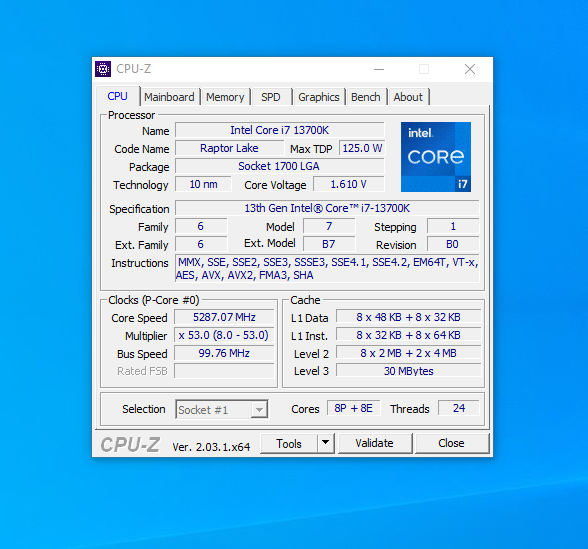Viewport: 588px width, 549px height.
Task: Click the Instructions list field
Action: (327, 268)
